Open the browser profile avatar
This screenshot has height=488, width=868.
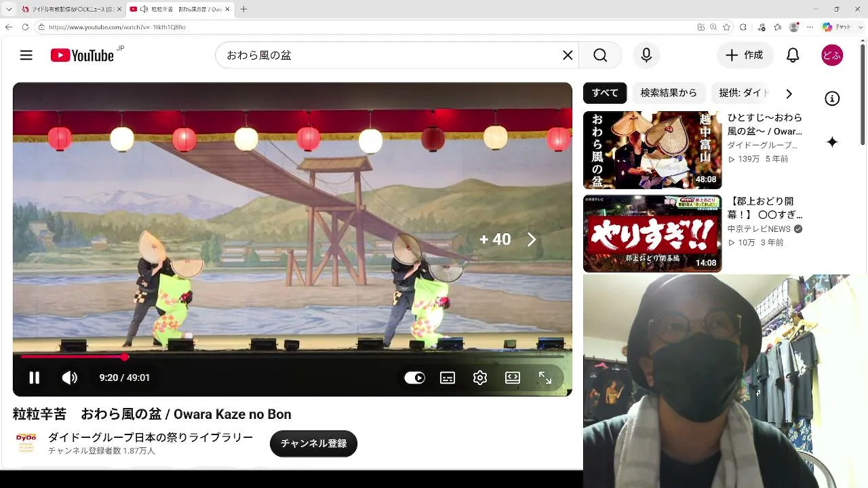pyautogui.click(x=794, y=27)
